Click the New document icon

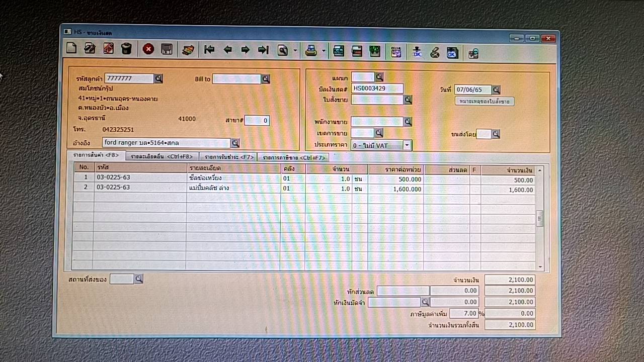71,49
